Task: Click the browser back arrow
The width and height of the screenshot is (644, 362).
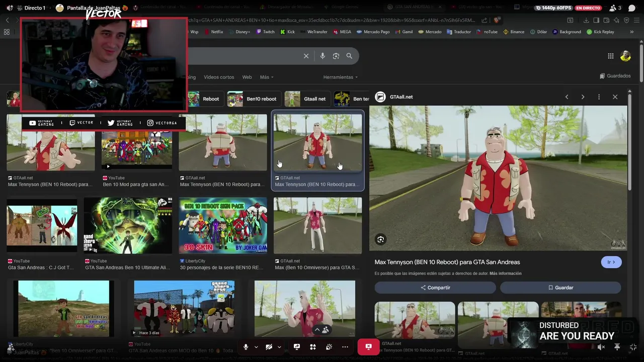Action: click(7, 20)
